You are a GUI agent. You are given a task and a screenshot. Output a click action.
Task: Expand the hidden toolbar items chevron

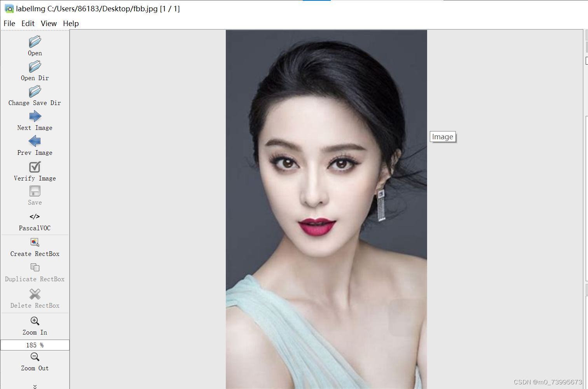[x=35, y=386]
